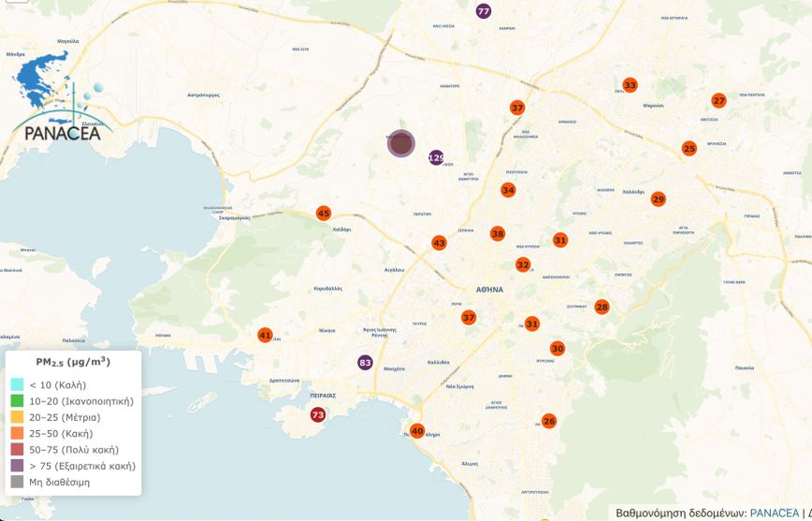Viewport: 812px width, 521px height.
Task: Click the sensor marker showing 129
Action: [x=436, y=158]
